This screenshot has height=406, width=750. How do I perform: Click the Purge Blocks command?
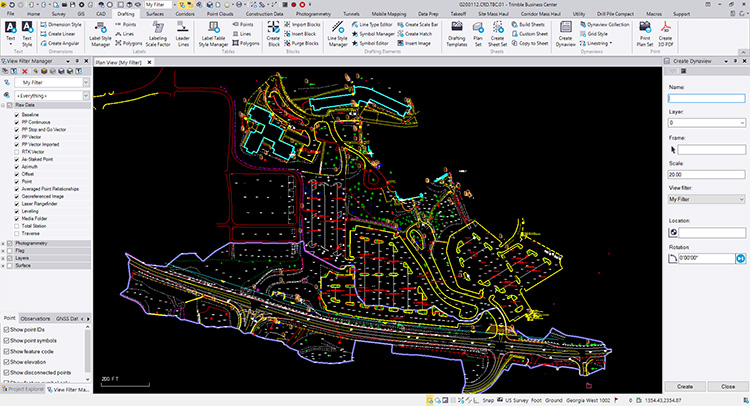click(x=301, y=43)
